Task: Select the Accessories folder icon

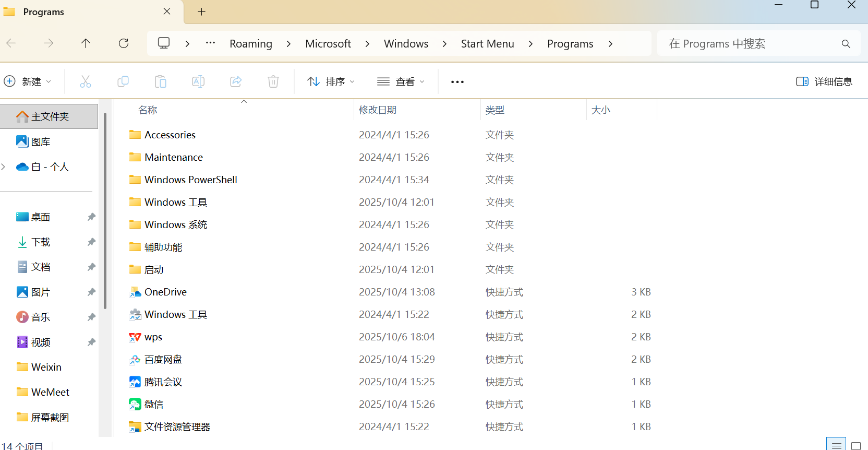Action: point(135,135)
